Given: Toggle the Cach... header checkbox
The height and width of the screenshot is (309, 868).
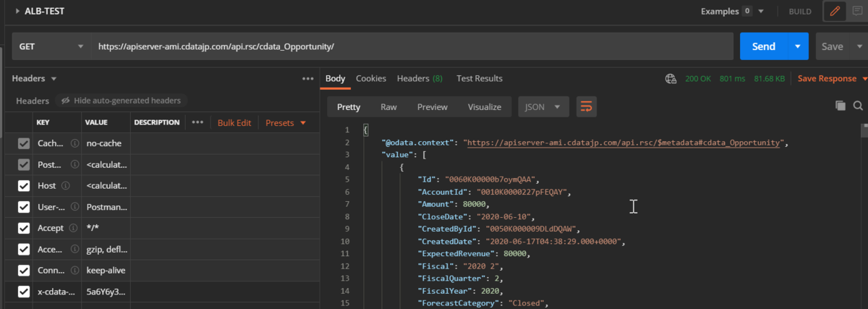Looking at the screenshot, I should click(24, 143).
